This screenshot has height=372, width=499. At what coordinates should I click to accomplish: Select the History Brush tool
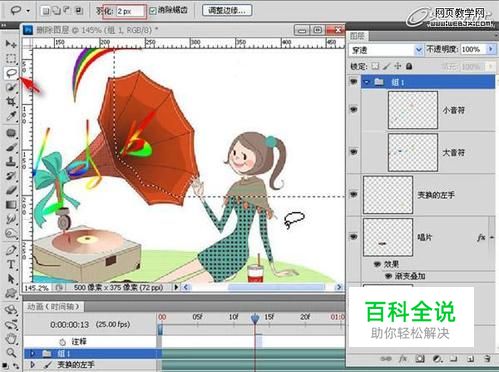tap(11, 176)
